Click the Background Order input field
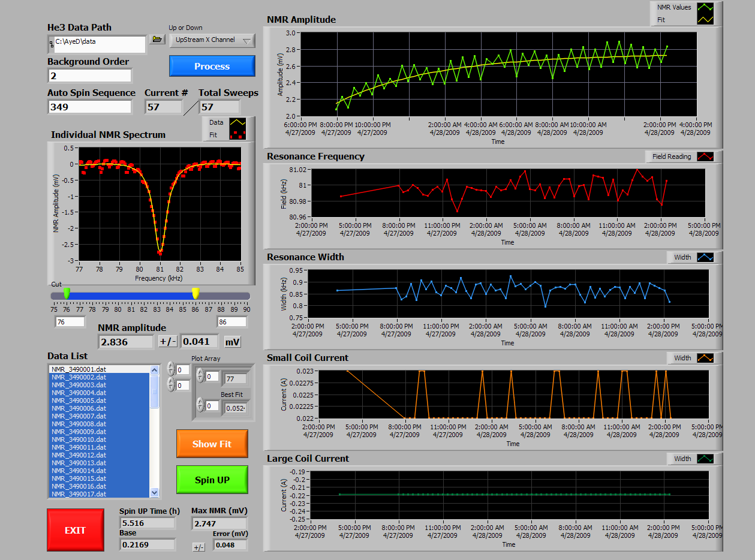Image resolution: width=755 pixels, height=560 pixels. [90, 76]
